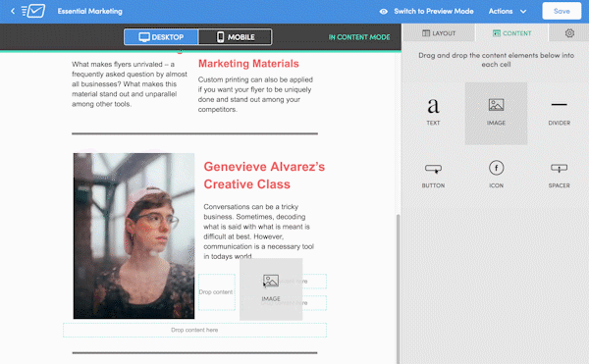Viewport: 589px width, 364px height.
Task: Click the back arrow in header
Action: pyautogui.click(x=13, y=11)
